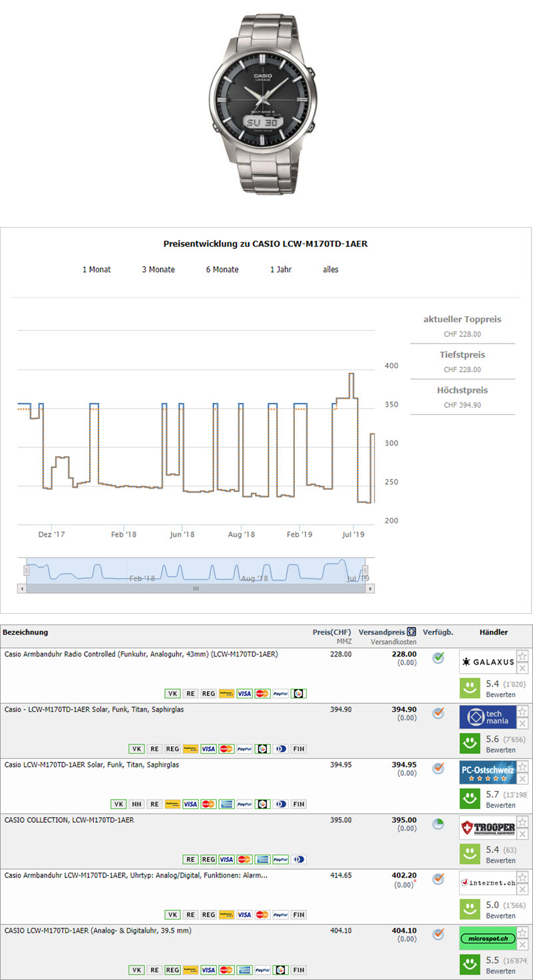This screenshot has width=533, height=980.
Task: Show the 1 Jahr price history
Action: pyautogui.click(x=281, y=270)
